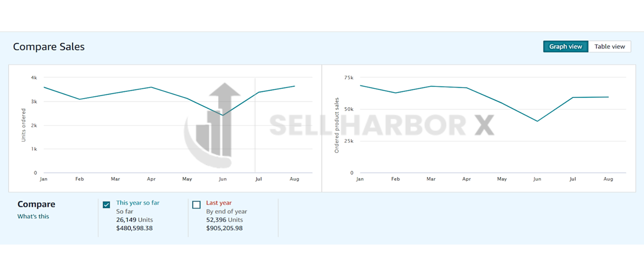Enable the Last year comparison checkbox

(196, 205)
